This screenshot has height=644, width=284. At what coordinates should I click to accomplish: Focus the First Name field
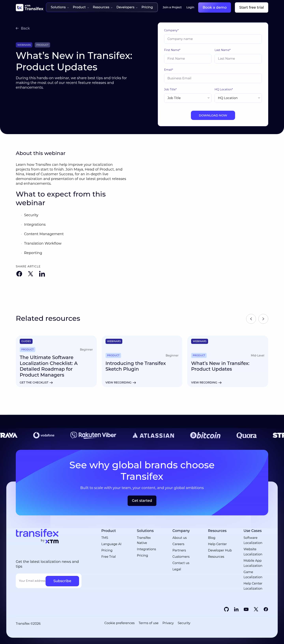tap(188, 59)
